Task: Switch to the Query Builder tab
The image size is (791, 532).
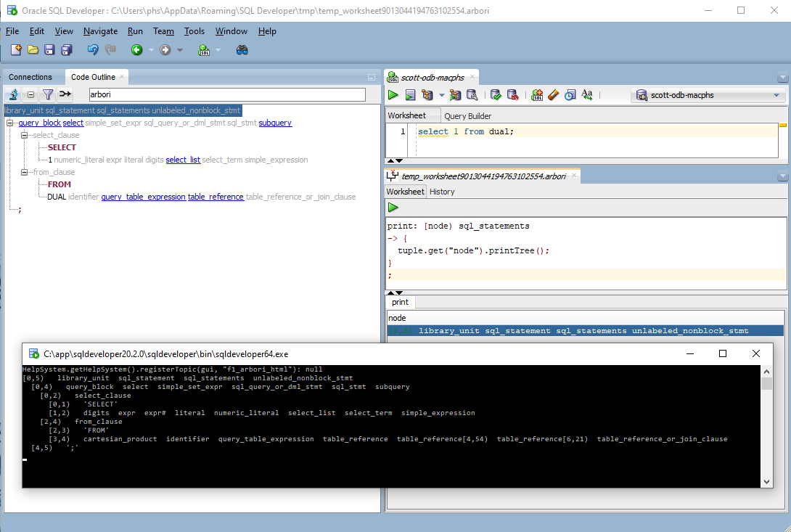Action: (467, 116)
